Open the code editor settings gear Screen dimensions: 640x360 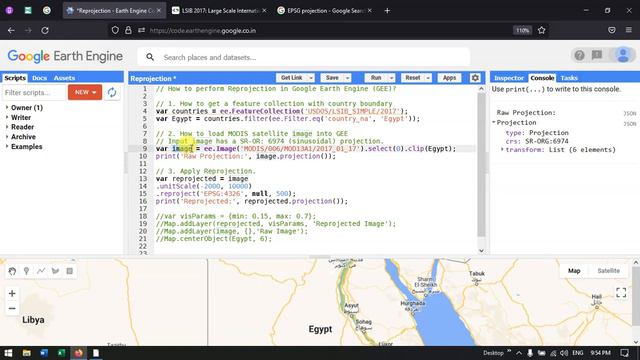click(475, 78)
